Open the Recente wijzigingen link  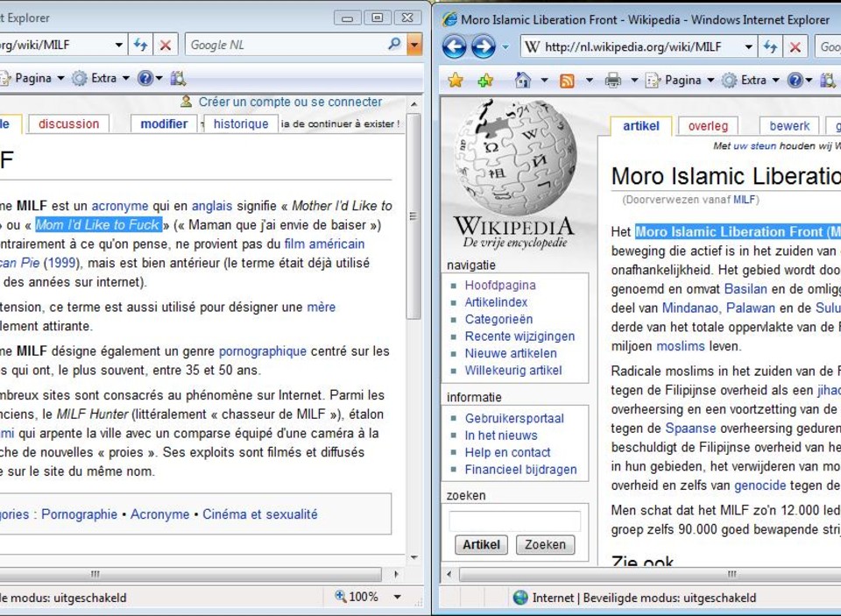[519, 336]
